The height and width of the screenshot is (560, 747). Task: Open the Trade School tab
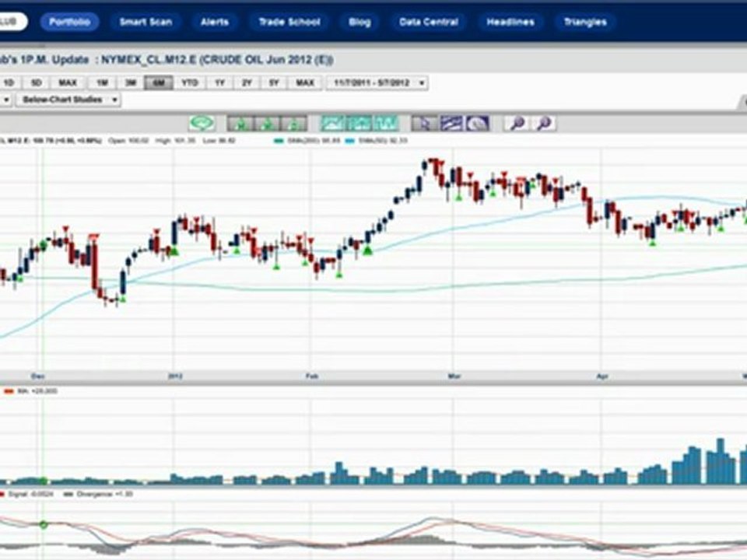point(289,22)
